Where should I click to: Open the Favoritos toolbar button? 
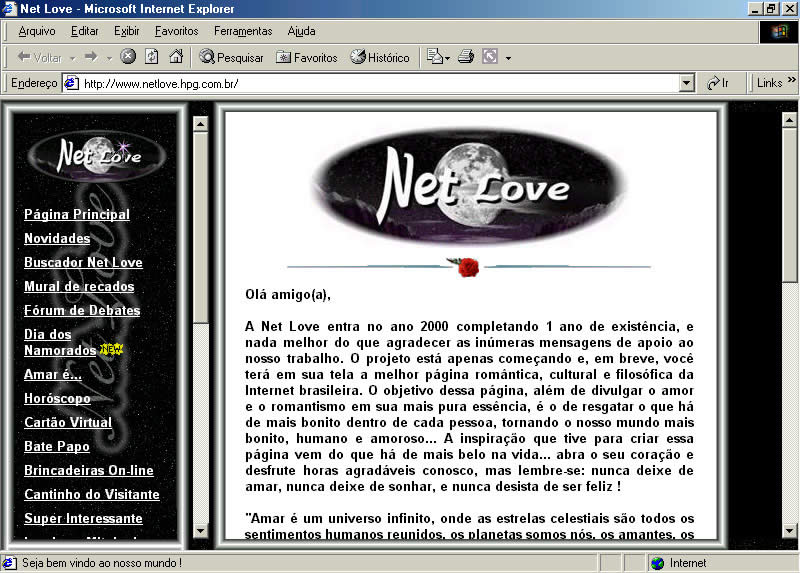click(307, 57)
